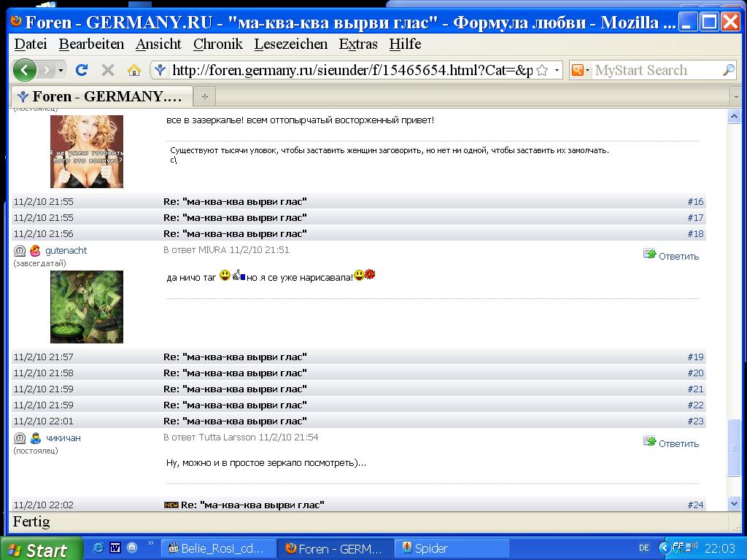Image resolution: width=747 pixels, height=560 pixels.
Task: Click in the MyStart Search field
Action: pos(653,70)
